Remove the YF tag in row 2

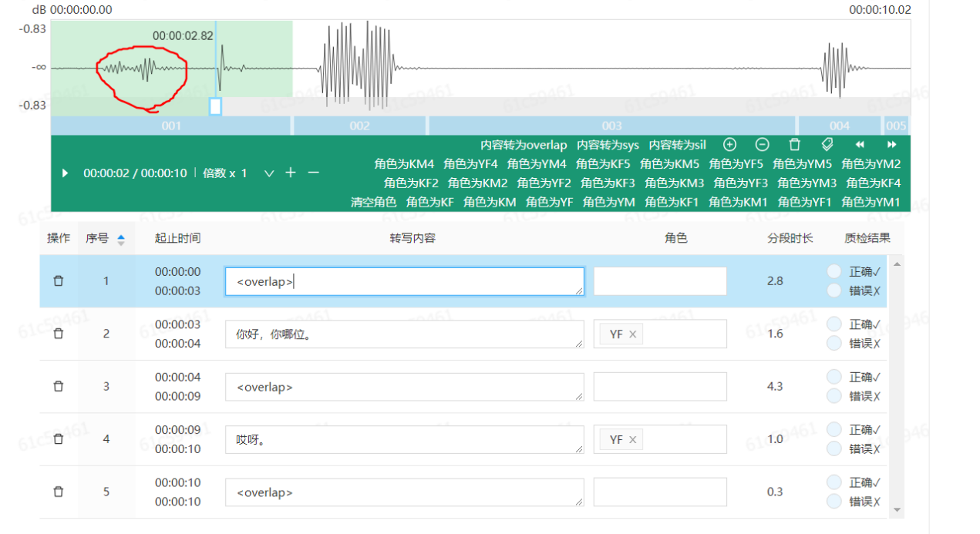632,334
